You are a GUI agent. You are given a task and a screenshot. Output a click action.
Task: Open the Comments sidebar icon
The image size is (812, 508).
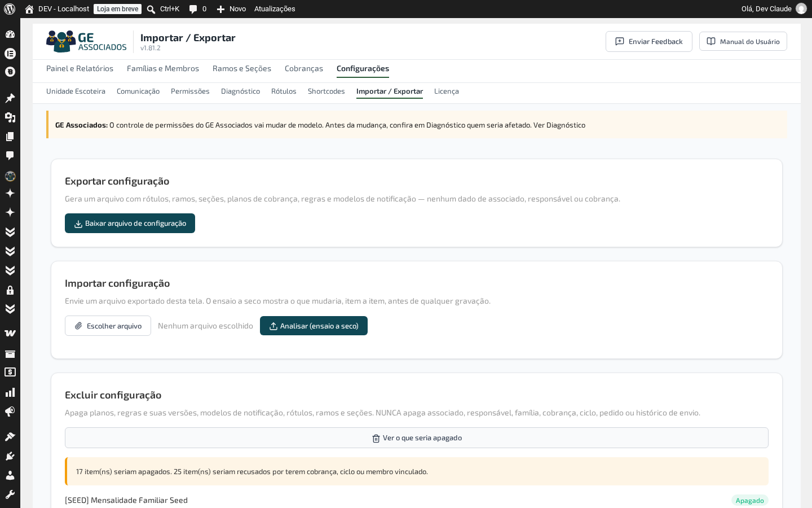10,156
